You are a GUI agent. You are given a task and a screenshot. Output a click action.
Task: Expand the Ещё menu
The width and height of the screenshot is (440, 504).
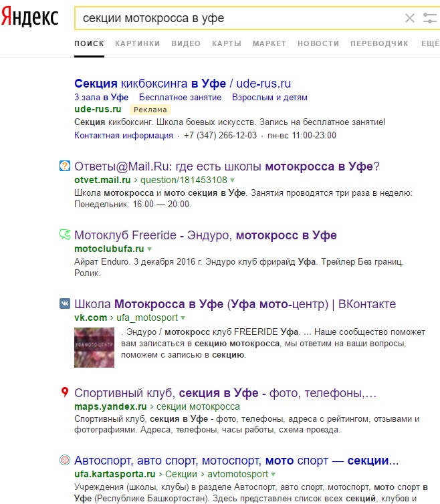click(x=431, y=43)
